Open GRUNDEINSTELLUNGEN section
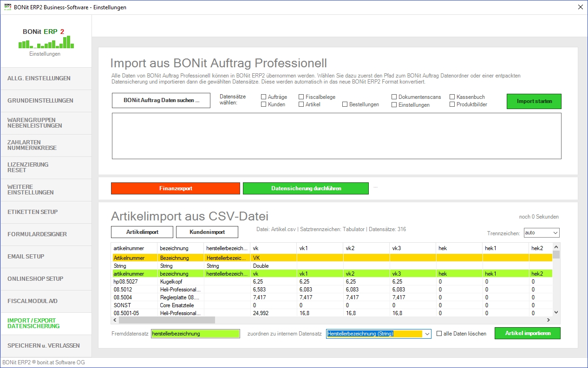Image resolution: width=588 pixels, height=368 pixels. (x=46, y=101)
